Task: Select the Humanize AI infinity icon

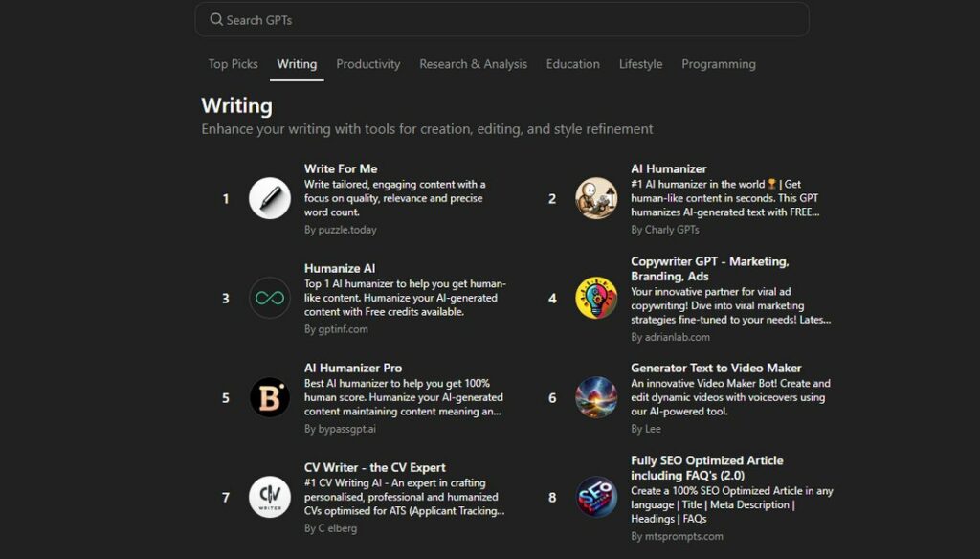Action: (270, 298)
